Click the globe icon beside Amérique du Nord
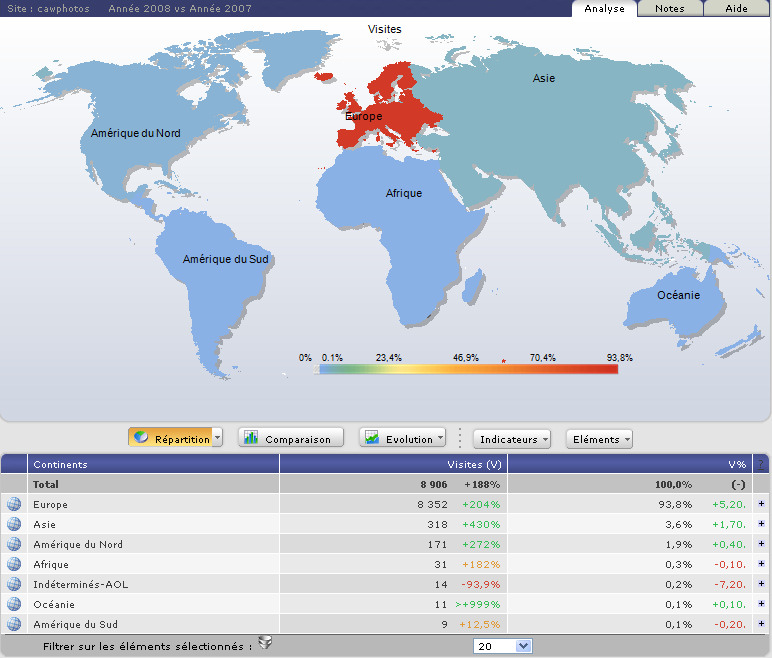This screenshot has height=658, width=772. pos(14,544)
